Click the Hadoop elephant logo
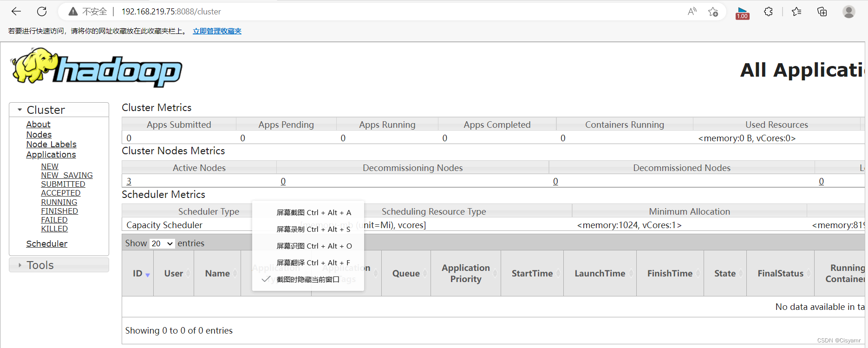Viewport: 868px width, 348px height. pyautogui.click(x=97, y=67)
